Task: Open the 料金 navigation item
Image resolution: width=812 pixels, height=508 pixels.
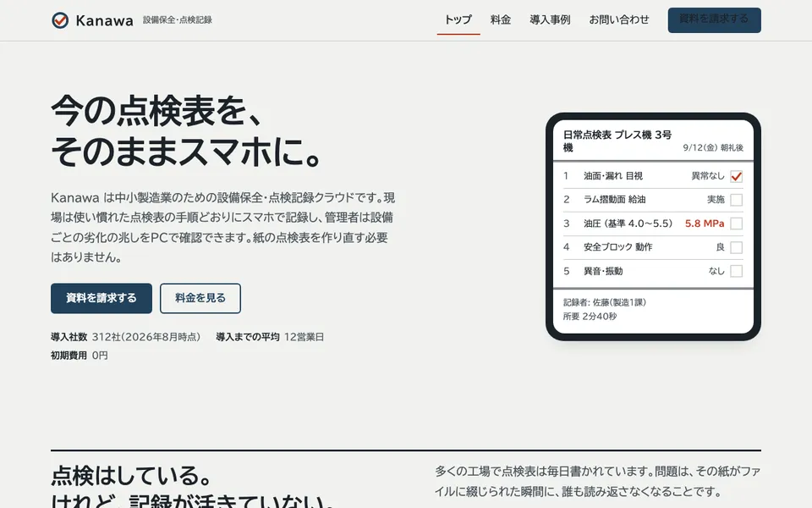Action: [500, 19]
